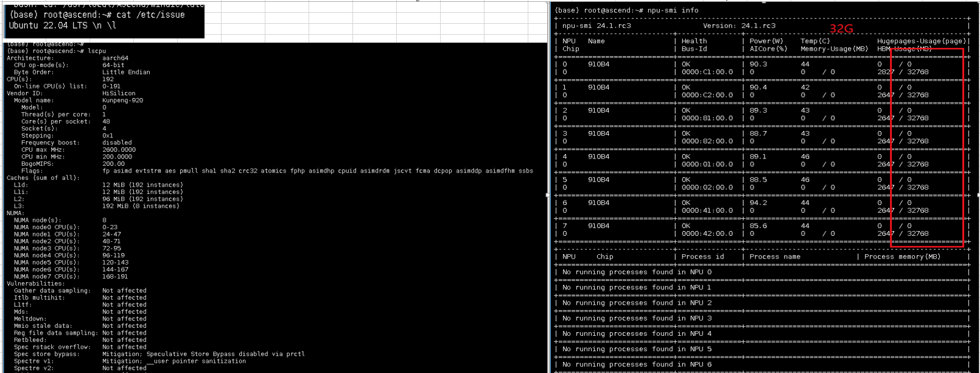Click the 'Memory-Usage(MB)' column header
This screenshot has height=373, width=980.
click(834, 49)
